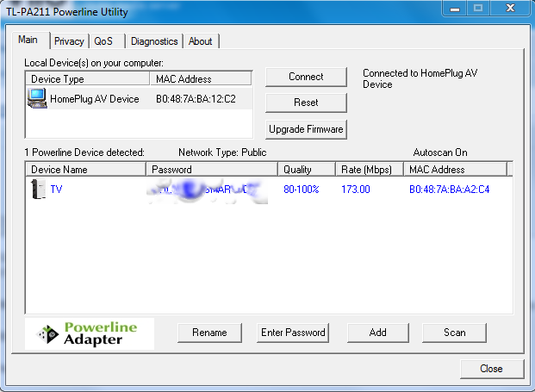Screen dimensions: 535x392
Task: Close the window with title bar X
Action: 510,9
